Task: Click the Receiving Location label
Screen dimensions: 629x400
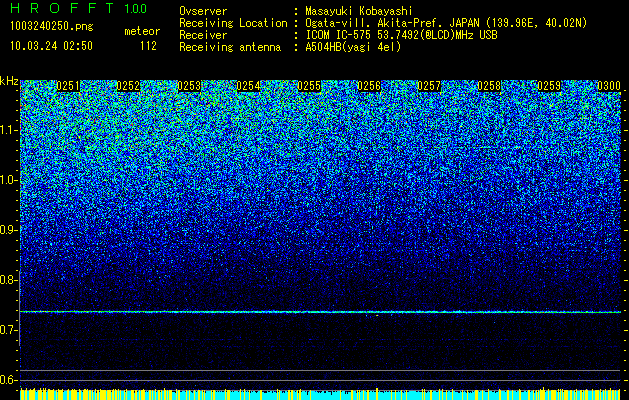Action: coord(233,23)
